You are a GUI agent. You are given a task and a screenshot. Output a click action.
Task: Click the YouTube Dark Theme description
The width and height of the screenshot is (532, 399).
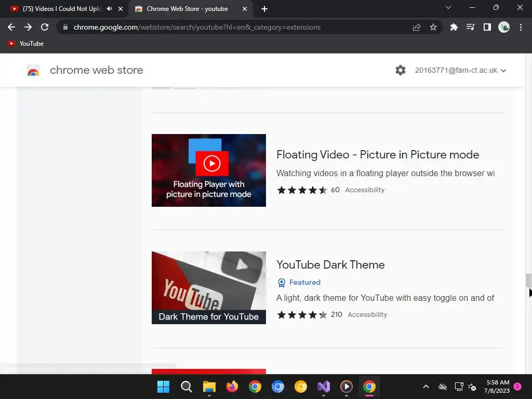pos(385,298)
